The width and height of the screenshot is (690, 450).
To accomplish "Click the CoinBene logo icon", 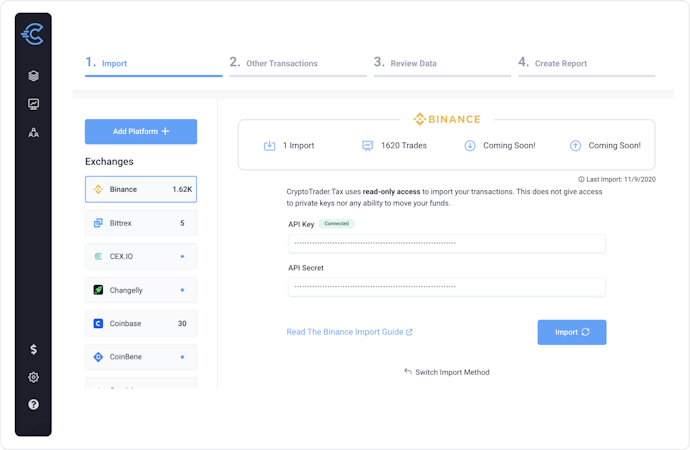I will (98, 357).
